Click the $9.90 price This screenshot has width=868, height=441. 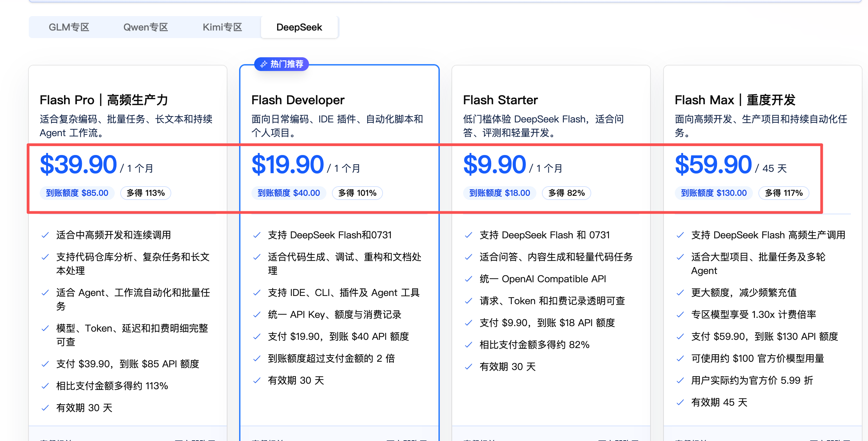click(495, 165)
